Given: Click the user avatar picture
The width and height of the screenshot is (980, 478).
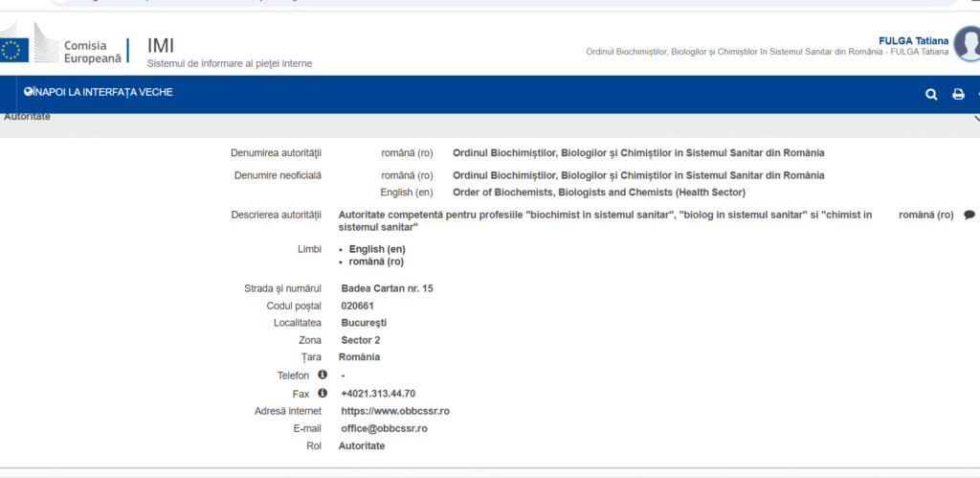Looking at the screenshot, I should pyautogui.click(x=967, y=44).
